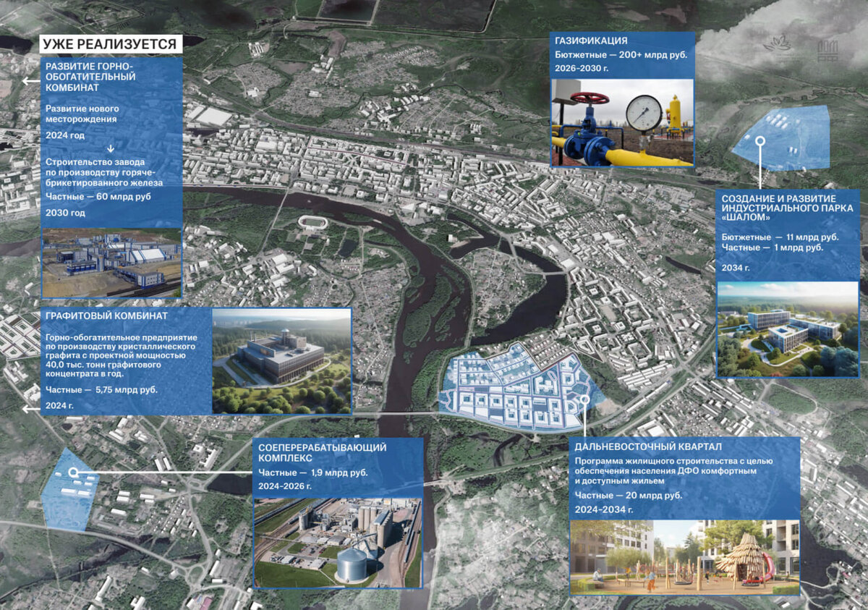This screenshot has height=610, width=868.
Task: Click the '2024 г.' graphite plant date
Action: [x=59, y=405]
